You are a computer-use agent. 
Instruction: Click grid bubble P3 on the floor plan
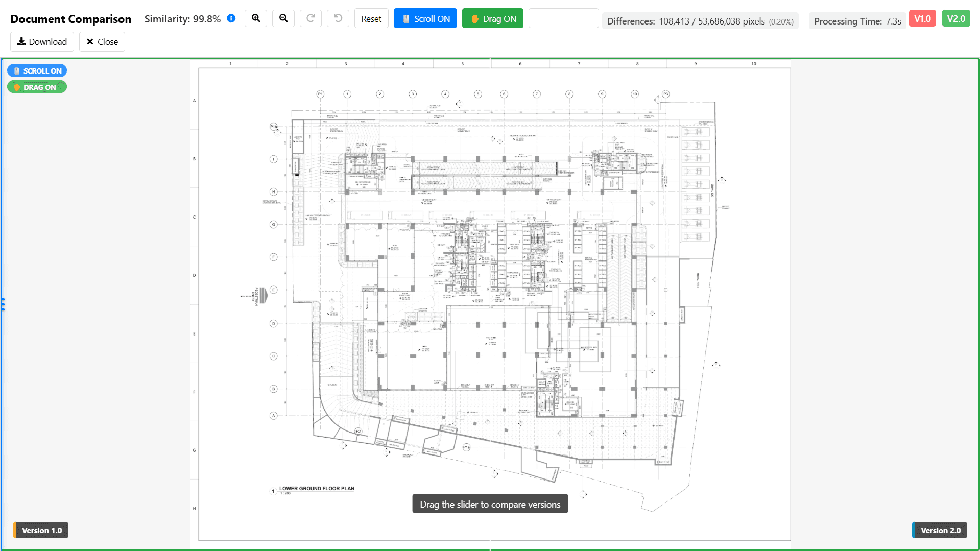point(665,94)
